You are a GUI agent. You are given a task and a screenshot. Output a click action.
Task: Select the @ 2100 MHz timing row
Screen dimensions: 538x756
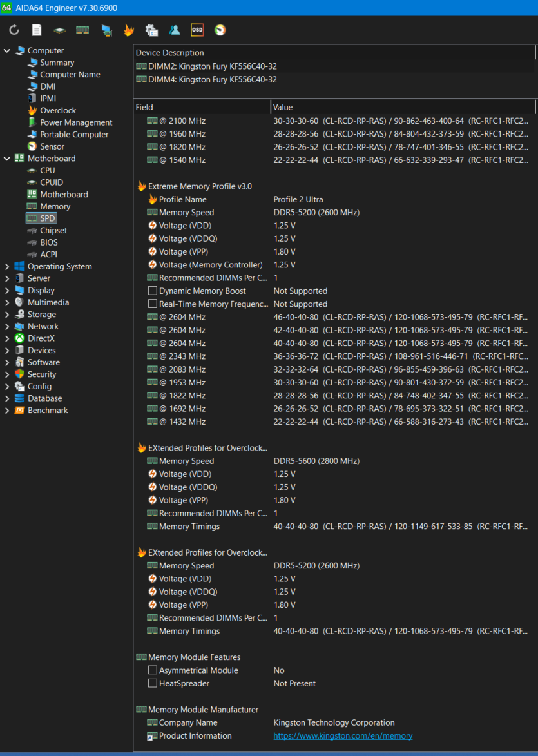tap(335, 121)
